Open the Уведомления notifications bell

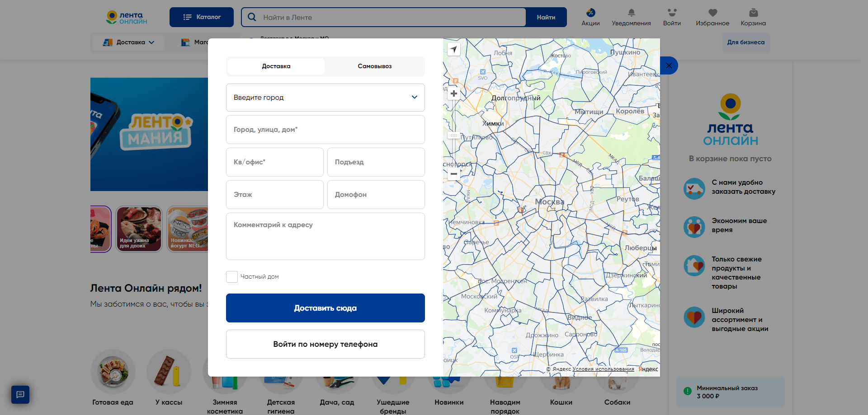coord(631,14)
